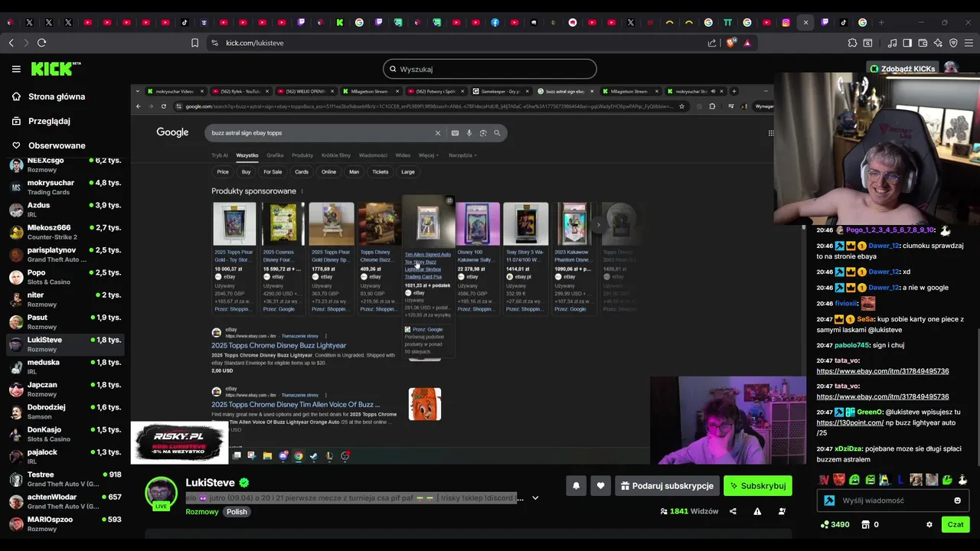Open mokrysuchar channel in sidebar
This screenshot has width=980, height=551.
tap(64, 187)
